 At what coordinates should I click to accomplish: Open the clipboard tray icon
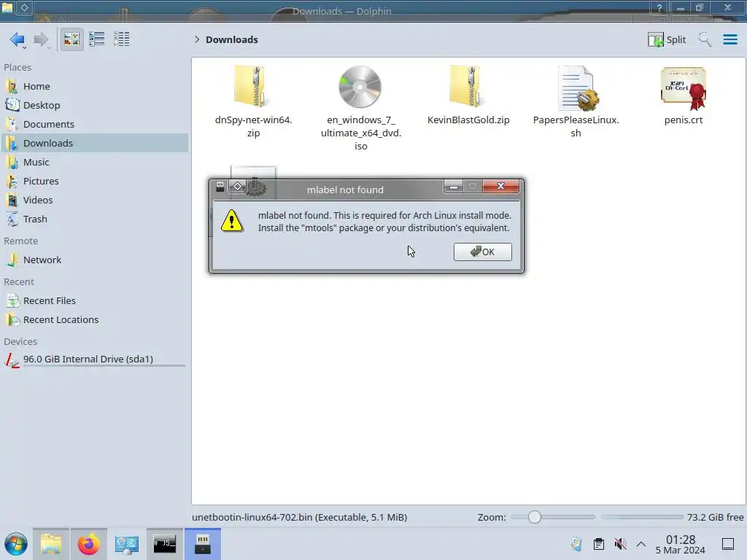[599, 544]
